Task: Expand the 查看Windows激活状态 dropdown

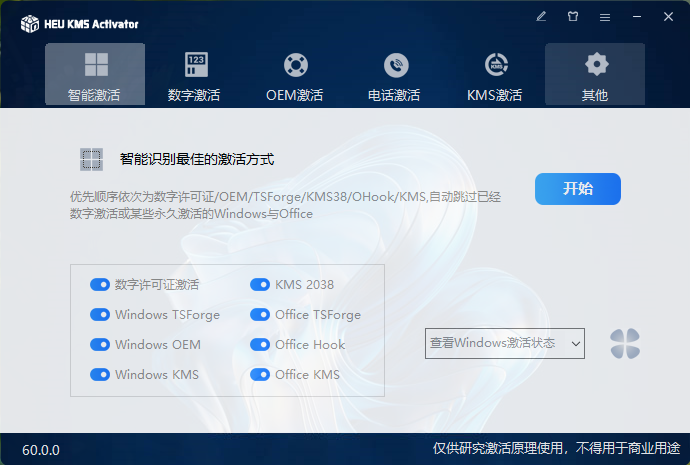Action: click(505, 344)
